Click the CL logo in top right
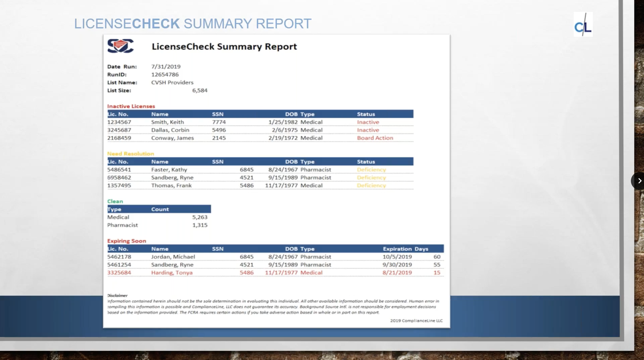The width and height of the screenshot is (644, 360). (583, 25)
